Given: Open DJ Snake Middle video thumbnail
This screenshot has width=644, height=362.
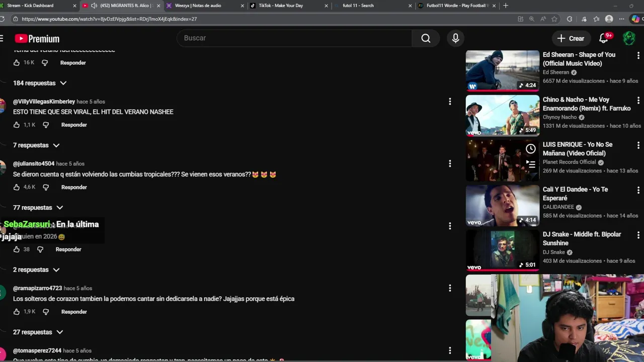Looking at the screenshot, I should click(503, 250).
